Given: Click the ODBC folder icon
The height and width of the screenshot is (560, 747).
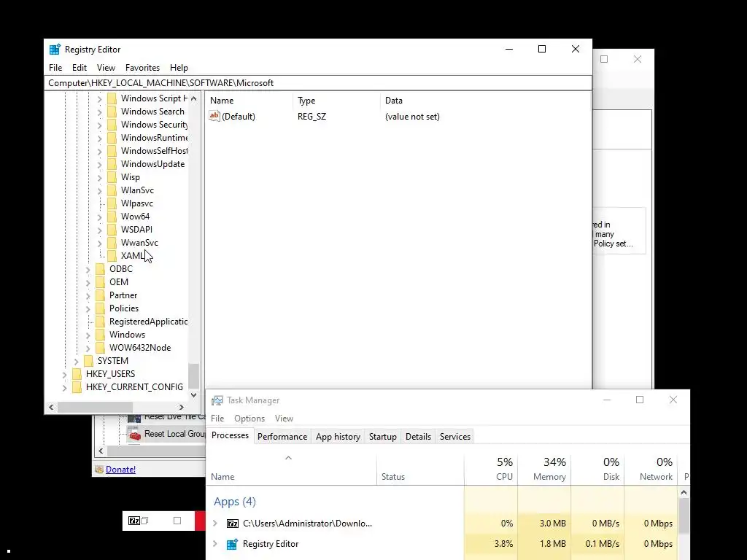Looking at the screenshot, I should pos(101,269).
